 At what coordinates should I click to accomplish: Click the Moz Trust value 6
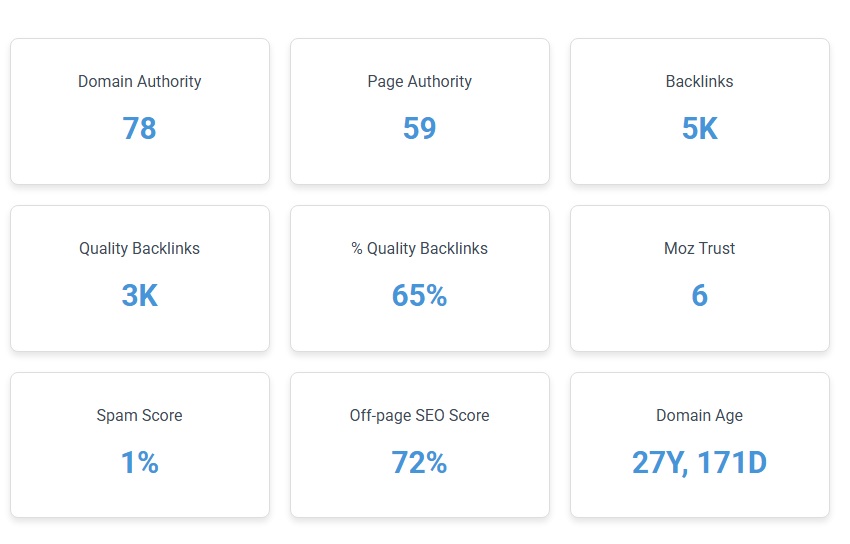point(700,295)
